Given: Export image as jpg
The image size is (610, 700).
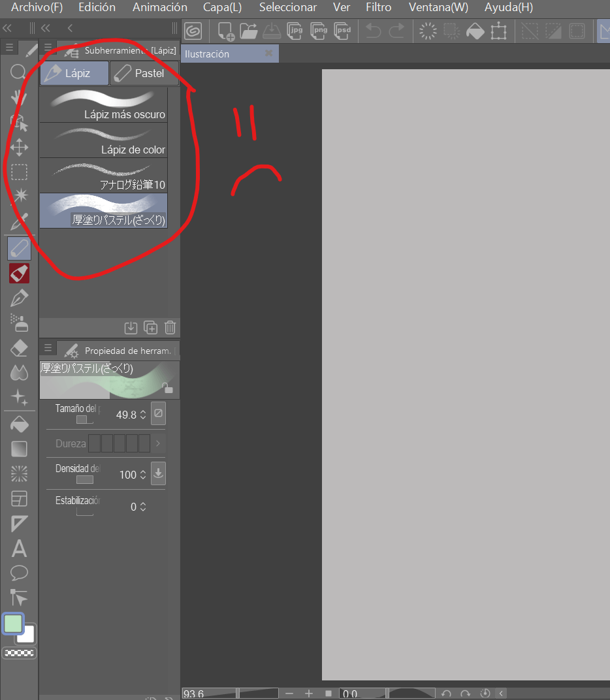Looking at the screenshot, I should [295, 31].
